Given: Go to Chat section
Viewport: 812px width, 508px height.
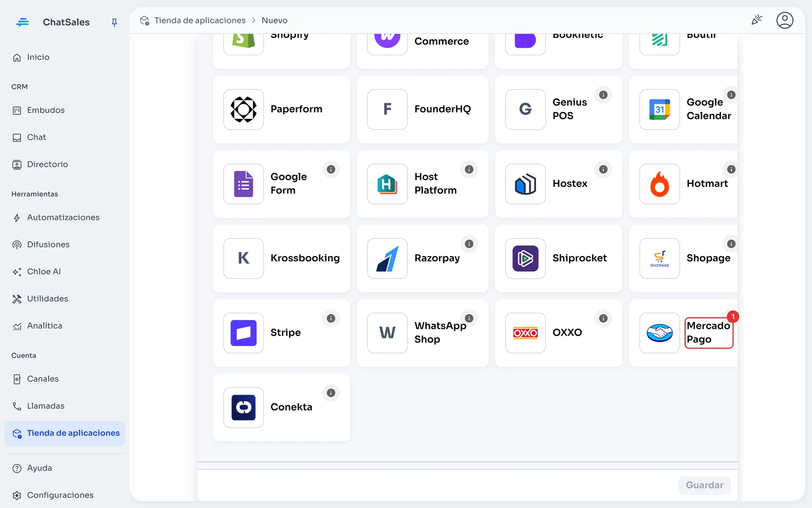Looking at the screenshot, I should pyautogui.click(x=64, y=137).
